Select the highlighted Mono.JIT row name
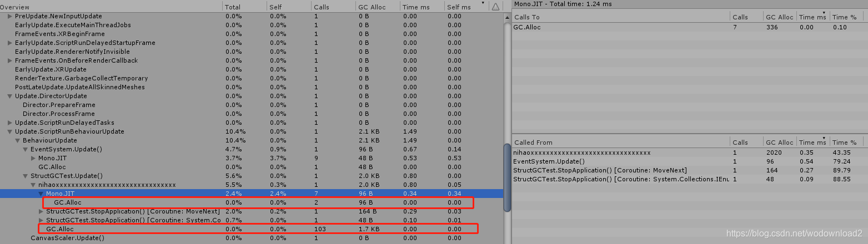The image size is (868, 244). 59,194
